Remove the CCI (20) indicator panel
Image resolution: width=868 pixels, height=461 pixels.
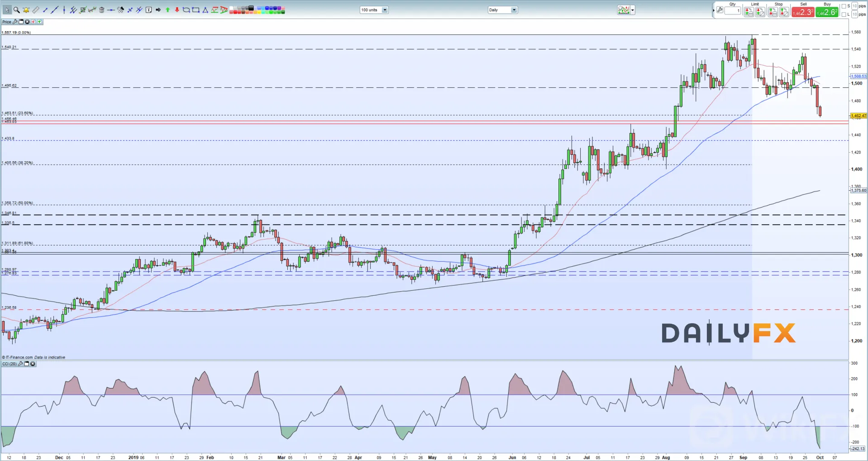(x=33, y=364)
